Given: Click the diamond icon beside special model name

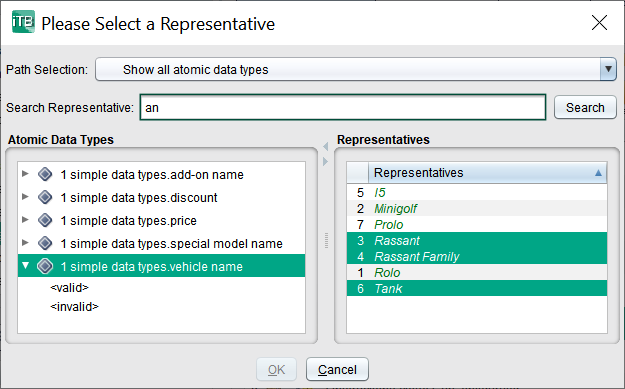Looking at the screenshot, I should pos(45,243).
